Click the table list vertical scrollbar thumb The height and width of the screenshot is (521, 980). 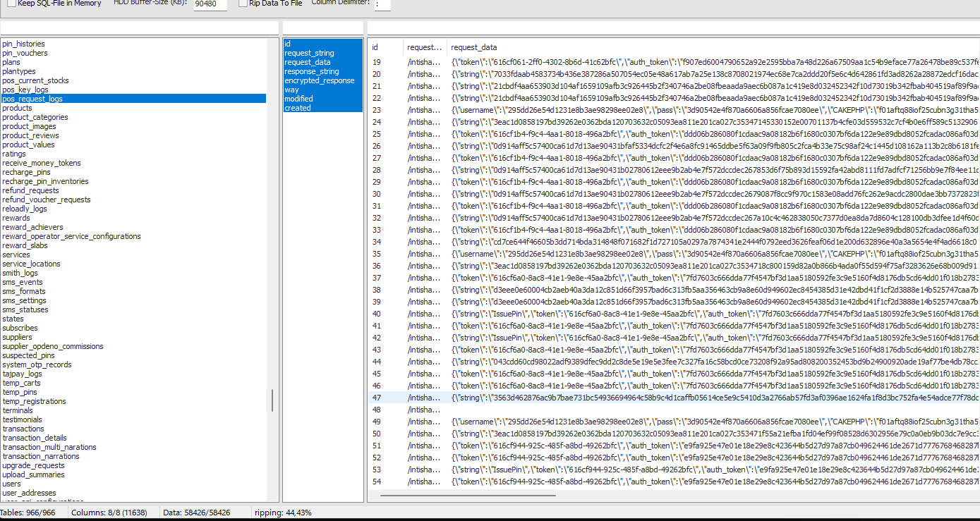point(272,400)
